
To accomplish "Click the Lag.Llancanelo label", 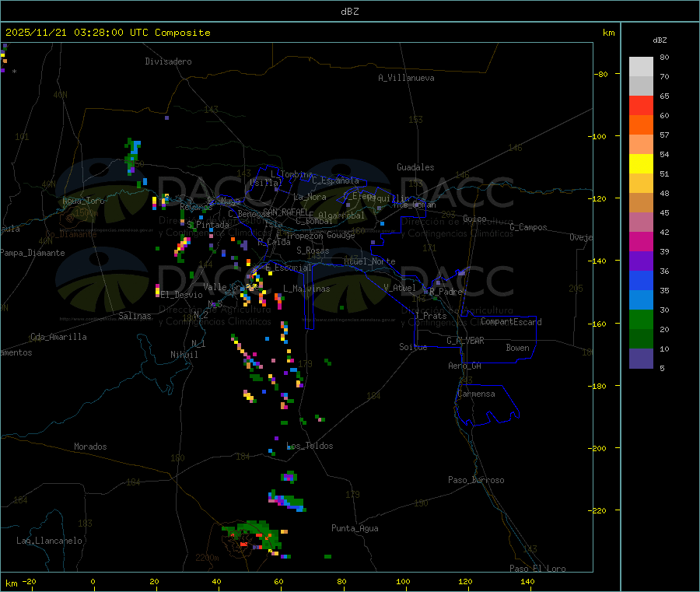I will tap(49, 541).
